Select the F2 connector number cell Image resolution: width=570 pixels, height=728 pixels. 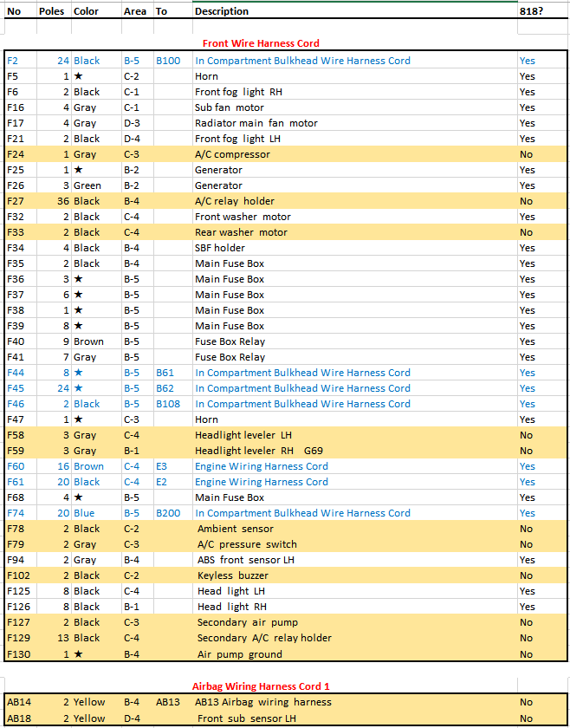tap(12, 61)
